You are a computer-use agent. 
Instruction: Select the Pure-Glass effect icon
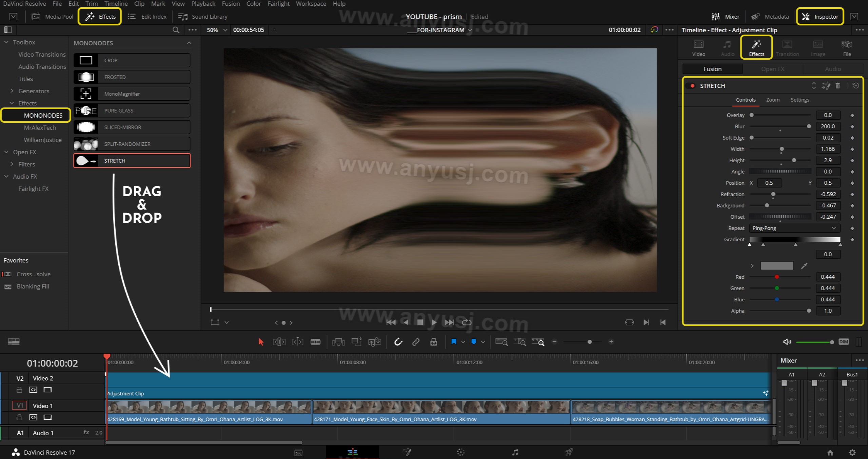tap(86, 110)
